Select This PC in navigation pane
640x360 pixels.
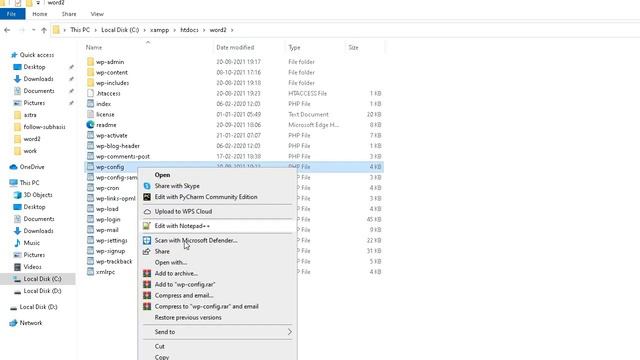coord(29,183)
